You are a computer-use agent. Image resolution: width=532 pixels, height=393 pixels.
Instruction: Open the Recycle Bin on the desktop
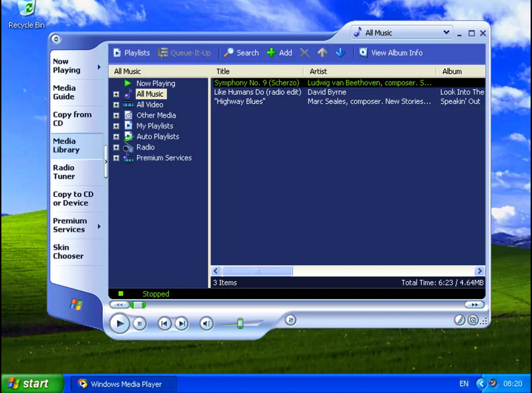[26, 14]
